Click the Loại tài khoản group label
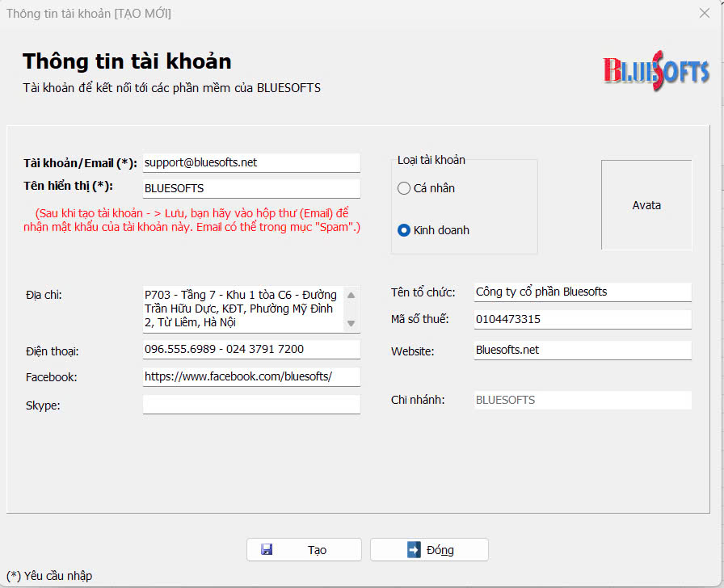 [431, 160]
